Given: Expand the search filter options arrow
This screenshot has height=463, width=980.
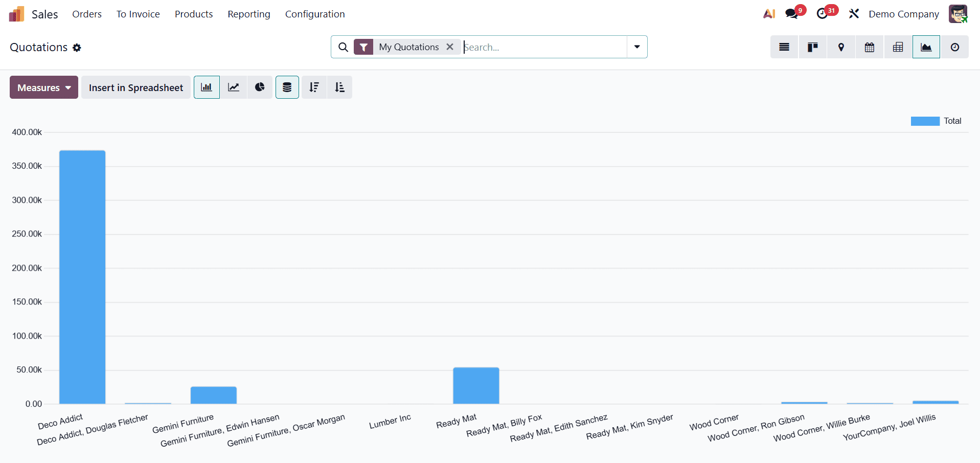Looking at the screenshot, I should 636,47.
